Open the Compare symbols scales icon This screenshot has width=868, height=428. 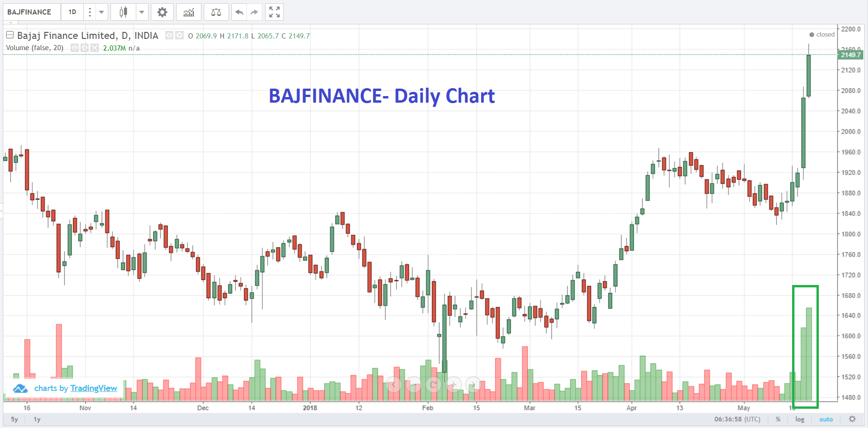click(216, 12)
